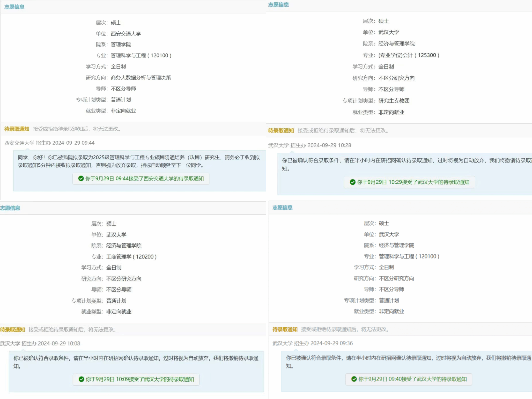This screenshot has height=399, width=532.
Task: Click 10:29 武汉大学 accepted notification button
Action: coord(409,182)
